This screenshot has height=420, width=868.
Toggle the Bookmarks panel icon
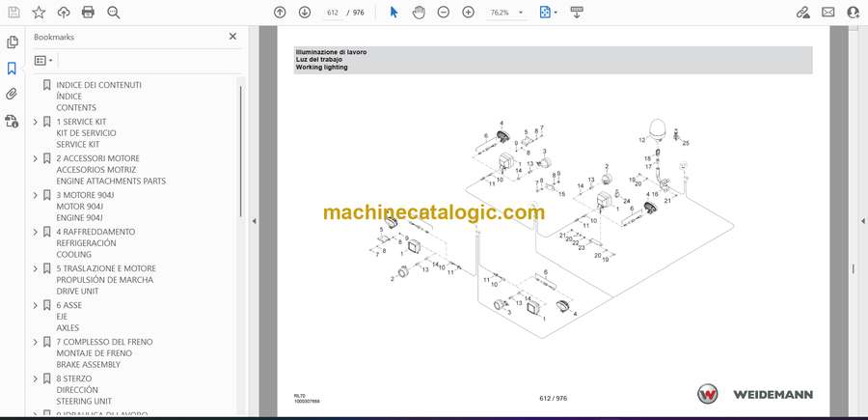(12, 69)
